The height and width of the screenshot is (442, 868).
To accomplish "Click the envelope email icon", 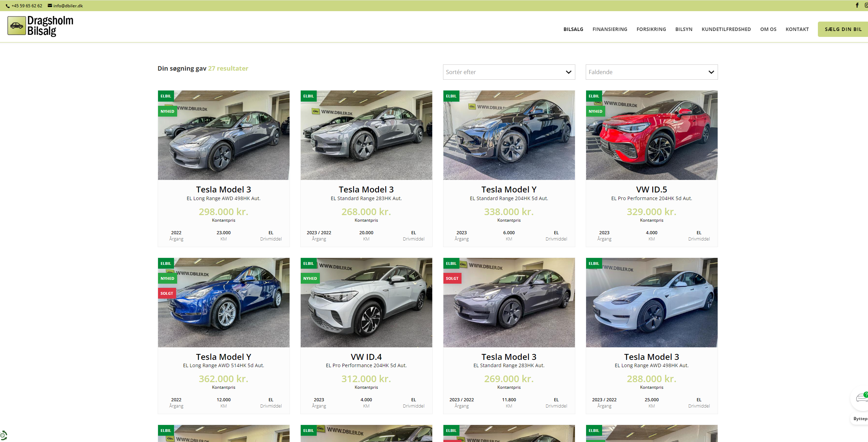I will (50, 6).
